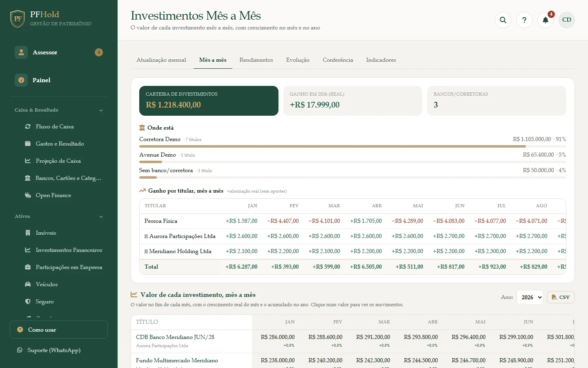
Task: Click the Participações em Empresa briefcase icon
Action: point(28,267)
